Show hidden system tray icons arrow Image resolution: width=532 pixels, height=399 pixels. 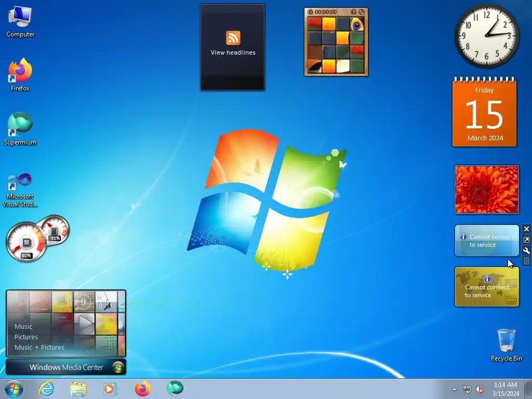click(454, 389)
